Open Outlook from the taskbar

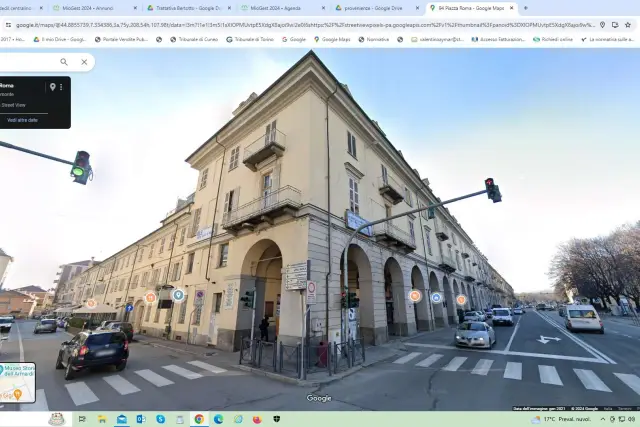(141, 419)
